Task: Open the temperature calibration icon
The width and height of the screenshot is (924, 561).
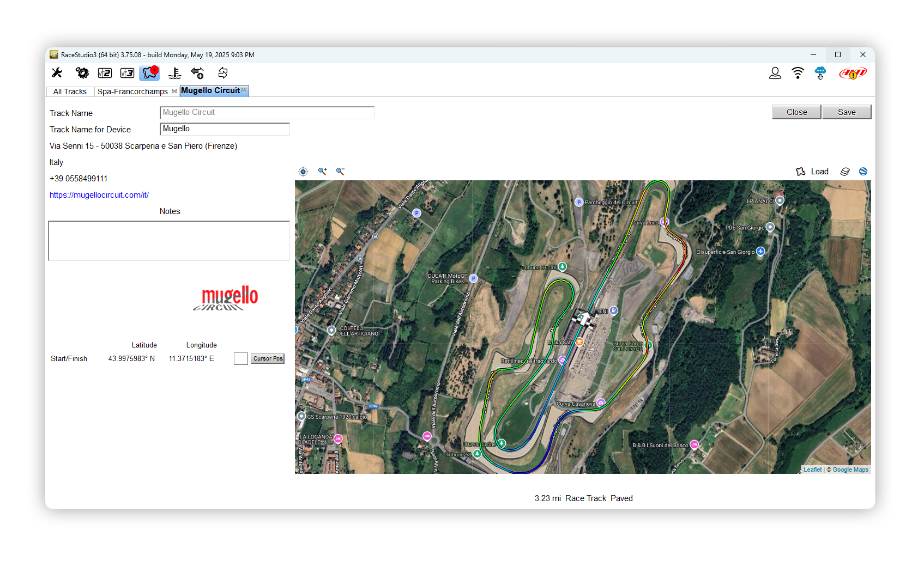Action: click(x=174, y=73)
